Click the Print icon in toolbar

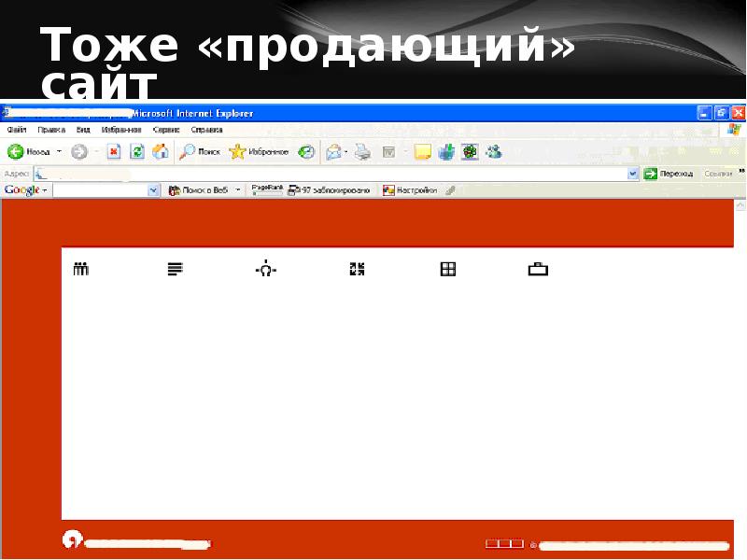[363, 151]
